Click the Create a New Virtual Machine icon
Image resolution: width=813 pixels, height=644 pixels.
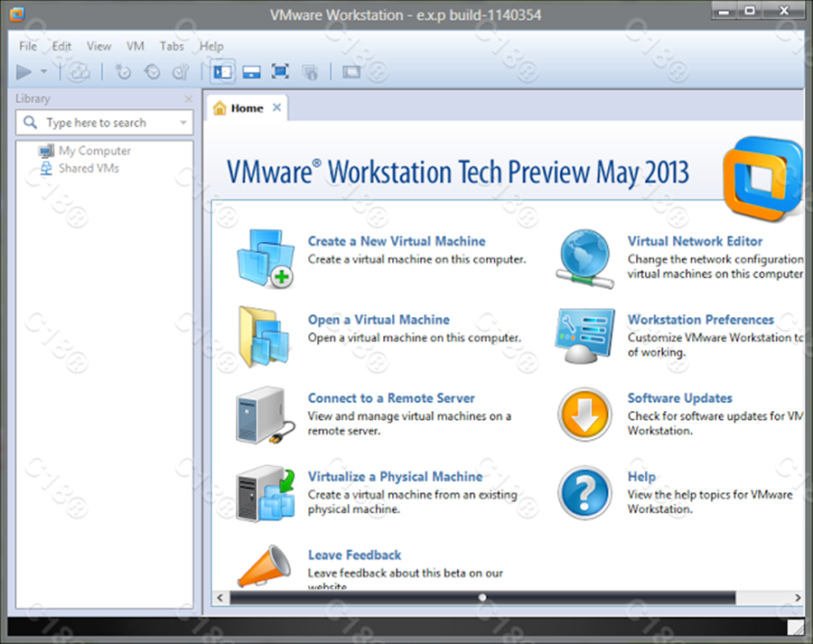266,257
